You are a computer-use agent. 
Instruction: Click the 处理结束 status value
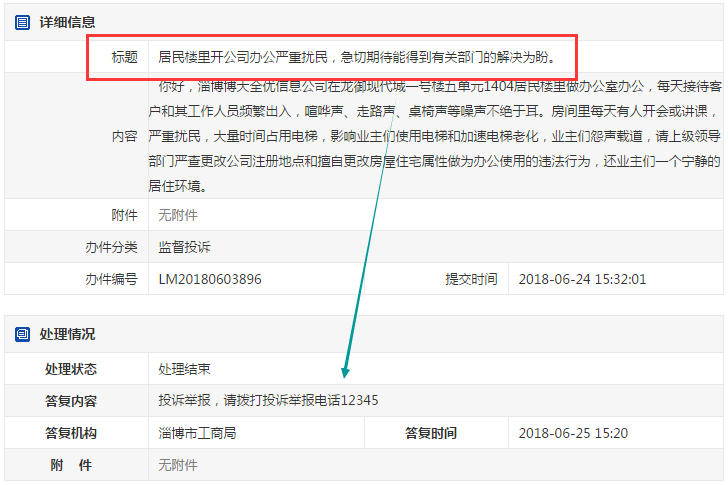tap(184, 369)
